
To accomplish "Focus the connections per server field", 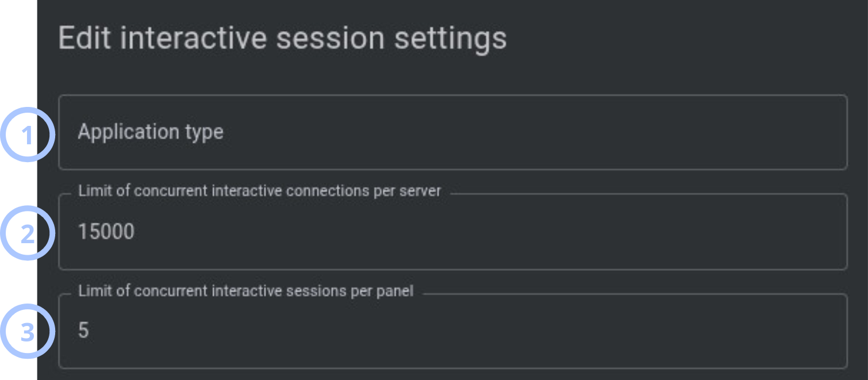I will click(452, 232).
